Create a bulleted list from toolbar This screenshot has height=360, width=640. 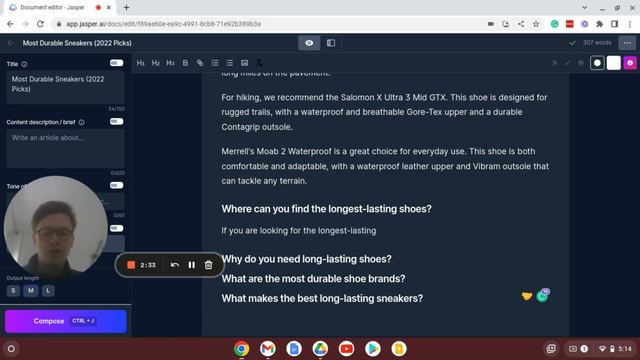tap(229, 63)
